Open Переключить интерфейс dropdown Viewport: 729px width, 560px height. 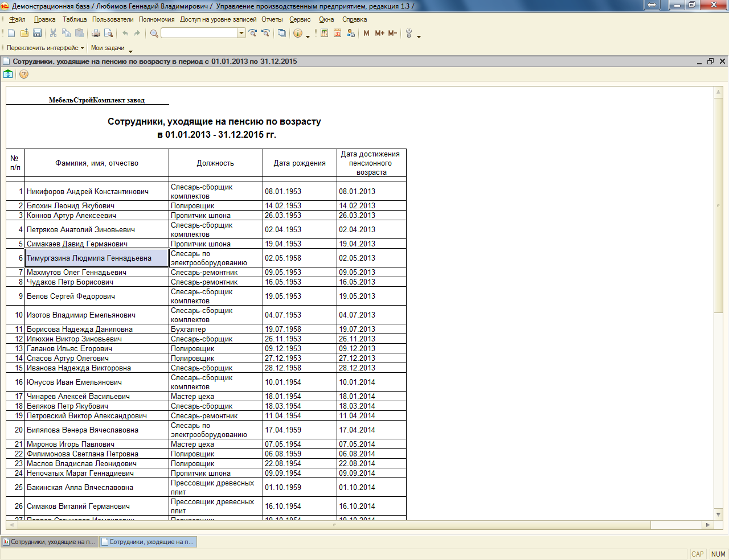(x=46, y=48)
